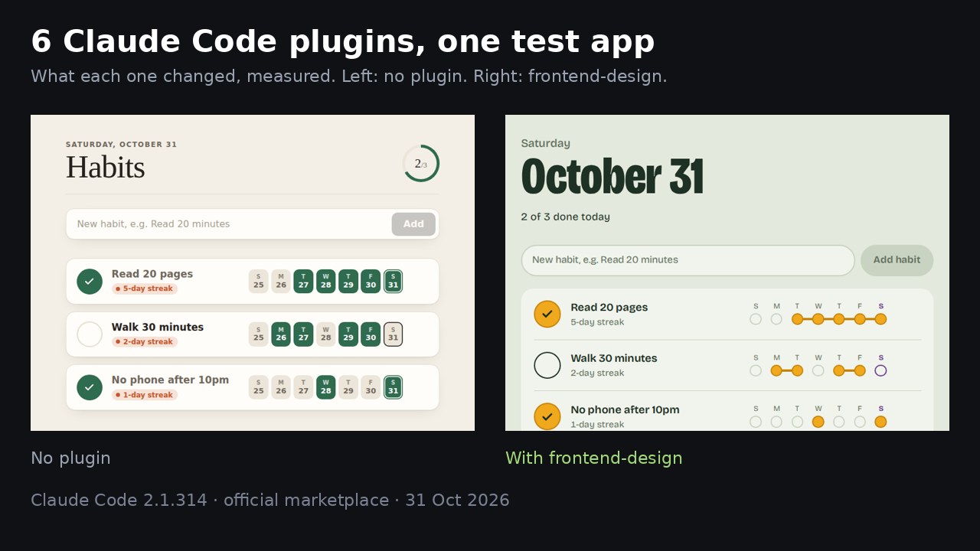Click the '2 of 3 done today' text
This screenshot has width=980, height=551.
(566, 217)
